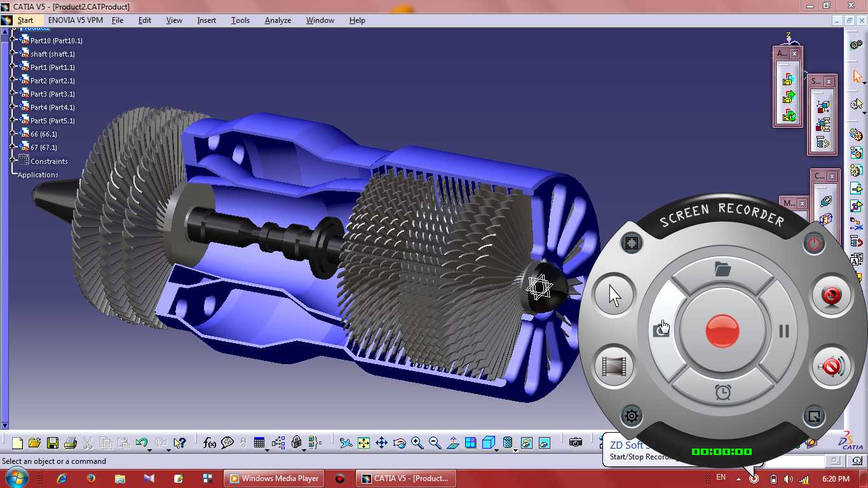Expand the Part3 (Part3.1) tree node
The height and width of the screenshot is (488, 868).
13,93
